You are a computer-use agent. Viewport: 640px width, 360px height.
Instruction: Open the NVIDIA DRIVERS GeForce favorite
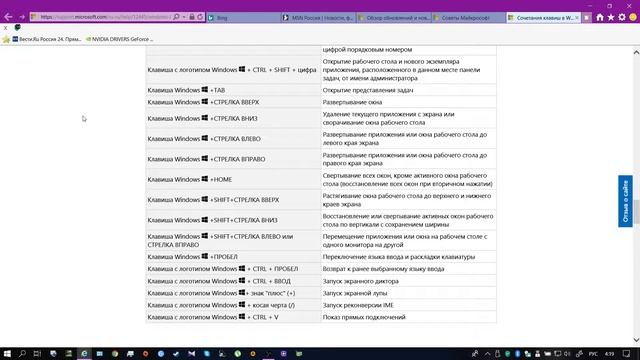119,39
